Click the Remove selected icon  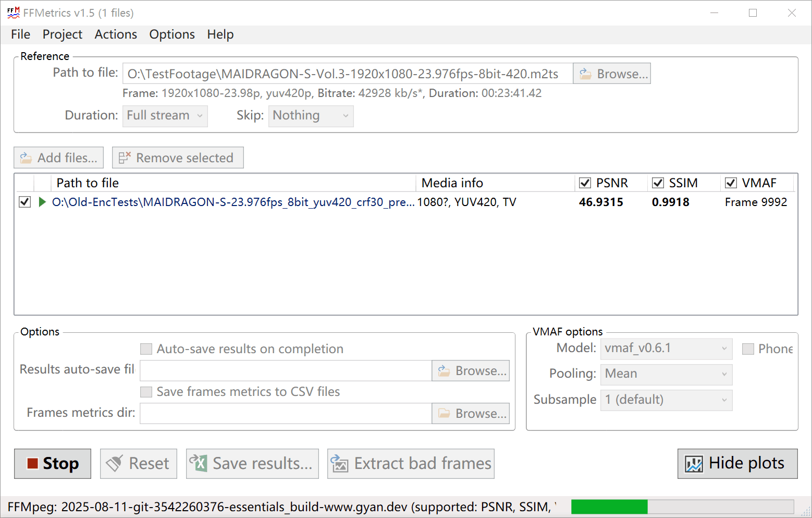coord(125,158)
